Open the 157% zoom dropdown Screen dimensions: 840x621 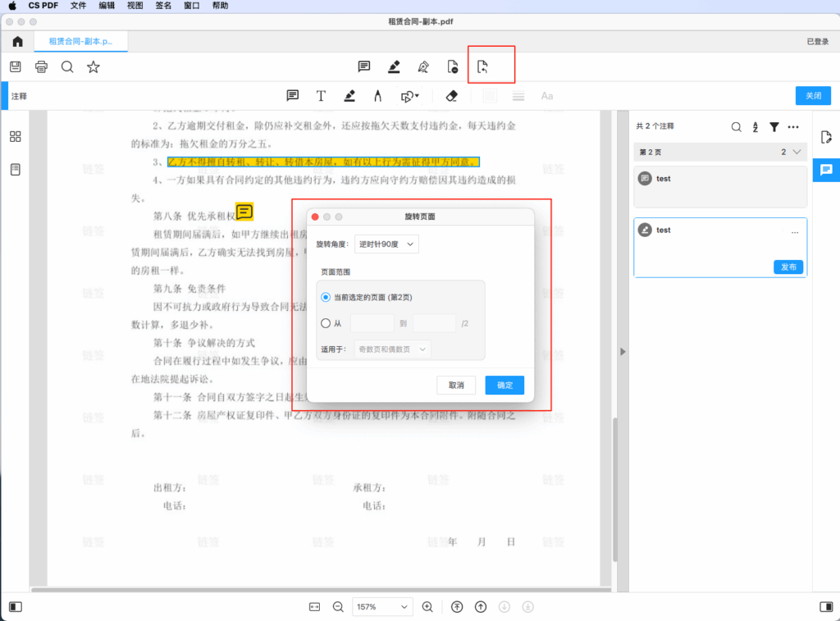382,606
